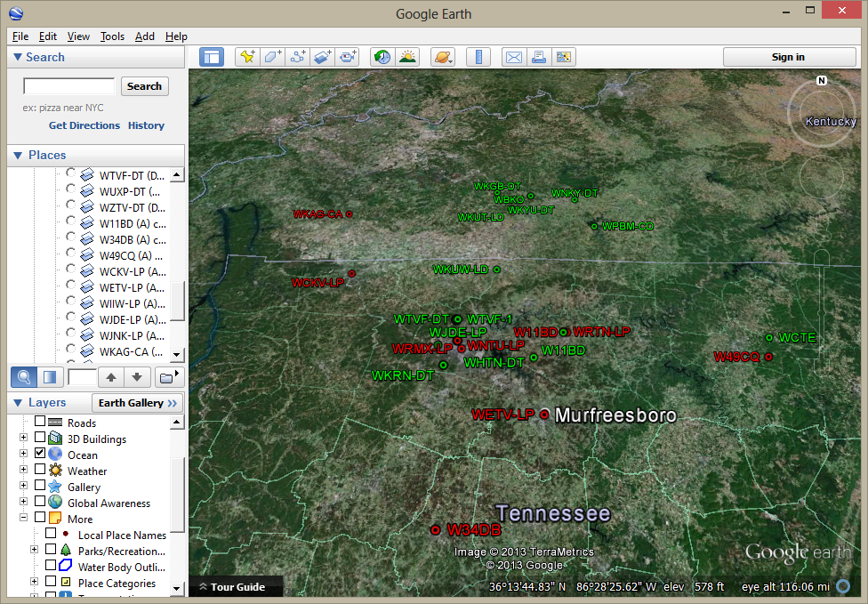Image resolution: width=868 pixels, height=604 pixels.
Task: Click the Places list scrollbar thumb
Action: click(177, 301)
